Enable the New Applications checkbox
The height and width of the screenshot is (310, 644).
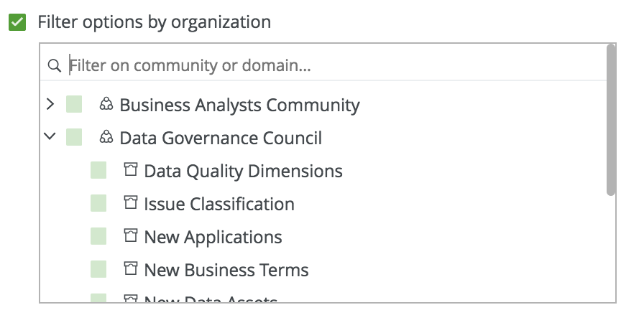[x=98, y=237]
